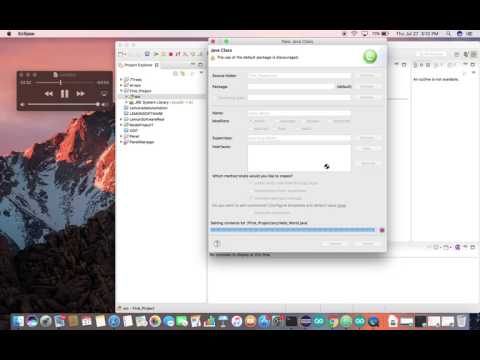Click the Link with Editor icon in Project Explorer
Viewport: 480px width, 360px height.
(x=183, y=73)
